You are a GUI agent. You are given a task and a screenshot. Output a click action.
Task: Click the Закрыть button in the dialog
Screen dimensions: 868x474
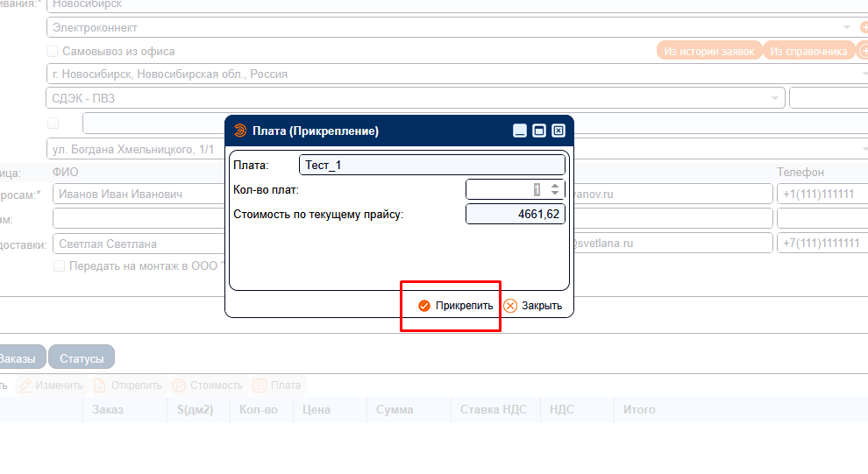pyautogui.click(x=533, y=306)
